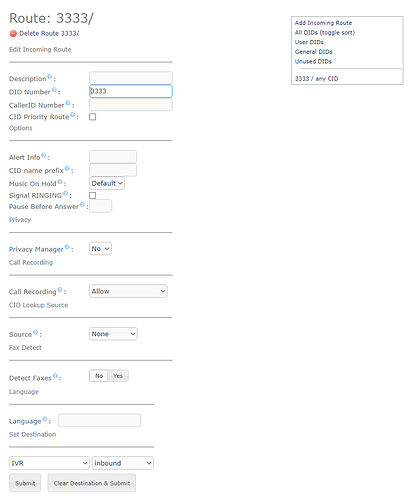Open the IVR destination type dropdown
Image resolution: width=416 pixels, height=500 pixels.
49,463
